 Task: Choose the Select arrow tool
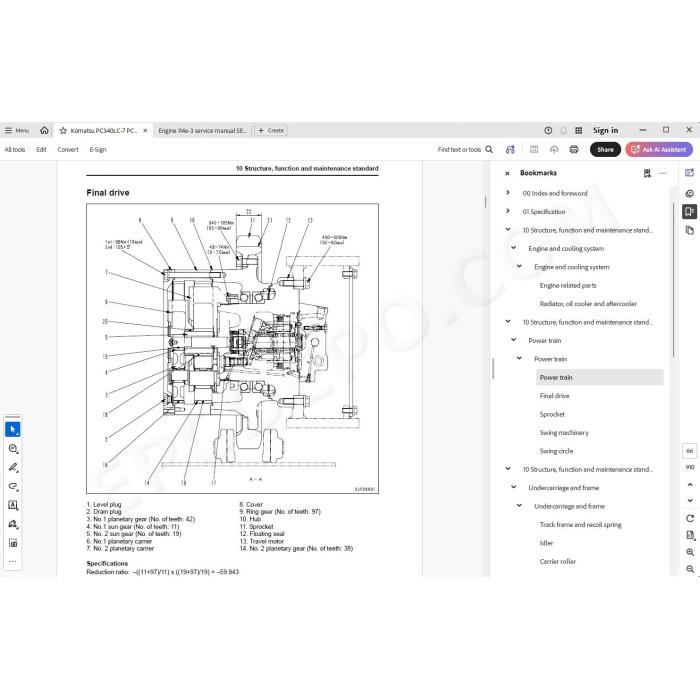12,429
